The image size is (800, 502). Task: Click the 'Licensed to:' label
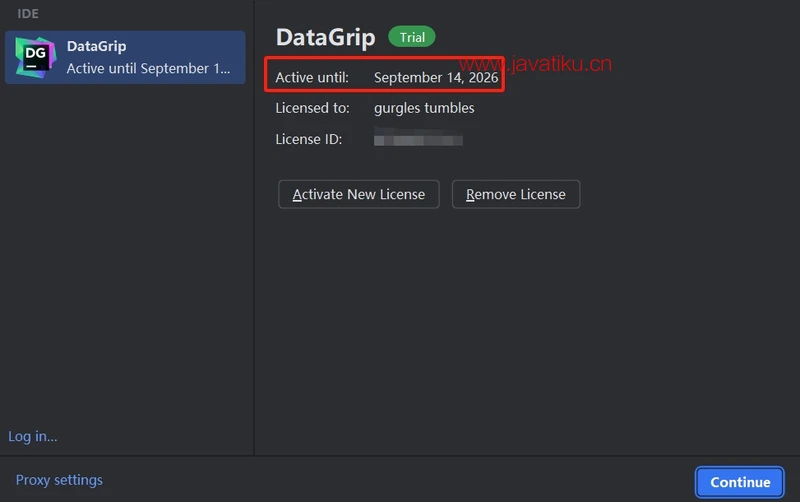tap(312, 108)
